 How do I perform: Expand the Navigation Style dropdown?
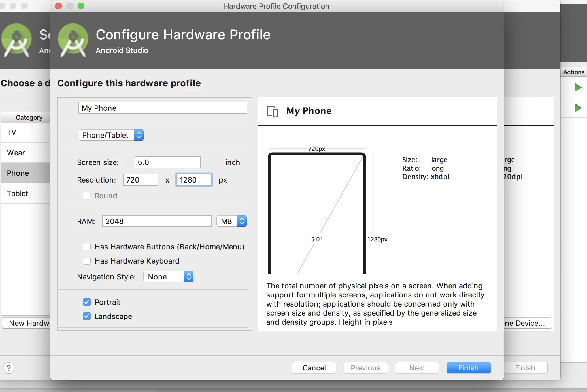point(168,277)
